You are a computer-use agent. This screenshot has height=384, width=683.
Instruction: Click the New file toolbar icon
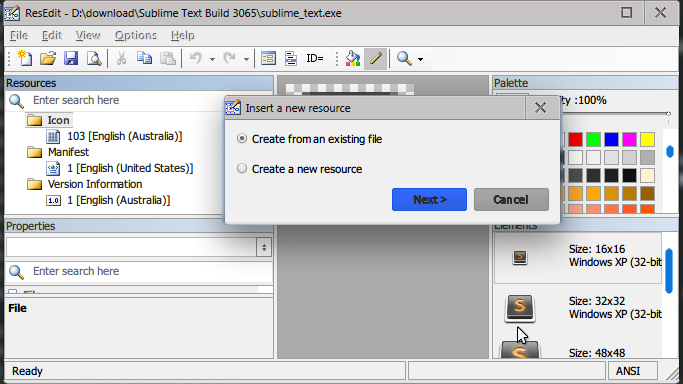coord(25,58)
